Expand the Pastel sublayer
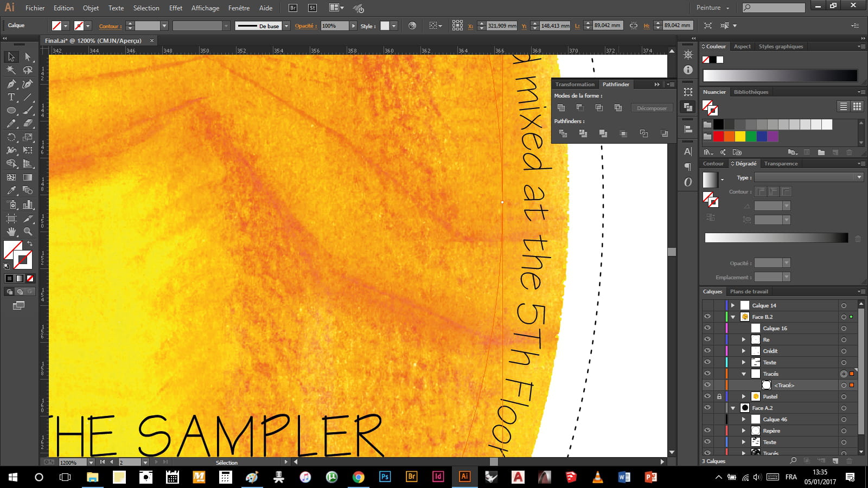Screen dimensions: 868x488 pyautogui.click(x=744, y=396)
